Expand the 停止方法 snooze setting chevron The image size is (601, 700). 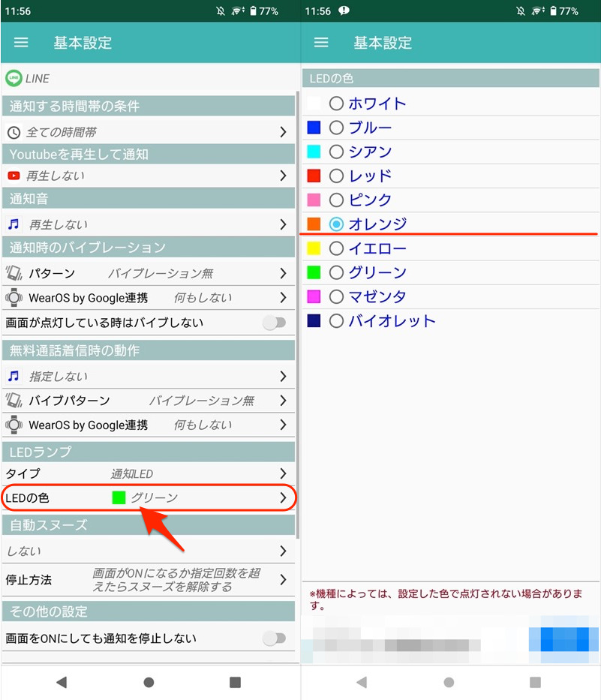coord(283,580)
